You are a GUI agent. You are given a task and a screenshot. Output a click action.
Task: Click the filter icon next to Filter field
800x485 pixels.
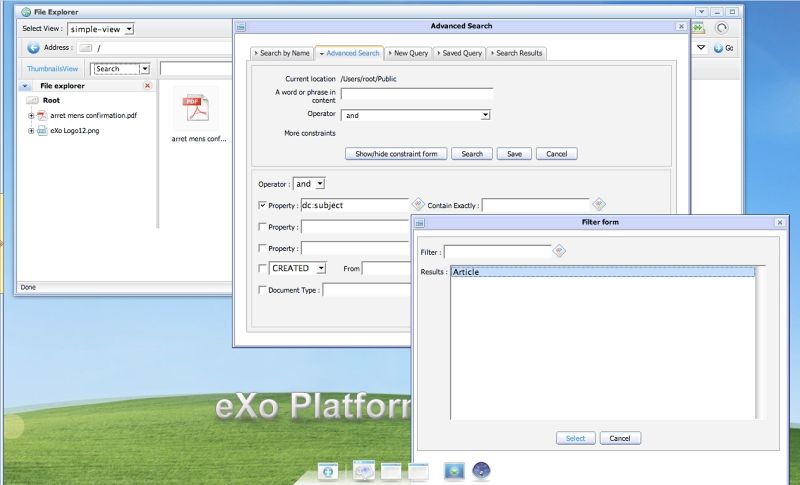[x=559, y=250]
